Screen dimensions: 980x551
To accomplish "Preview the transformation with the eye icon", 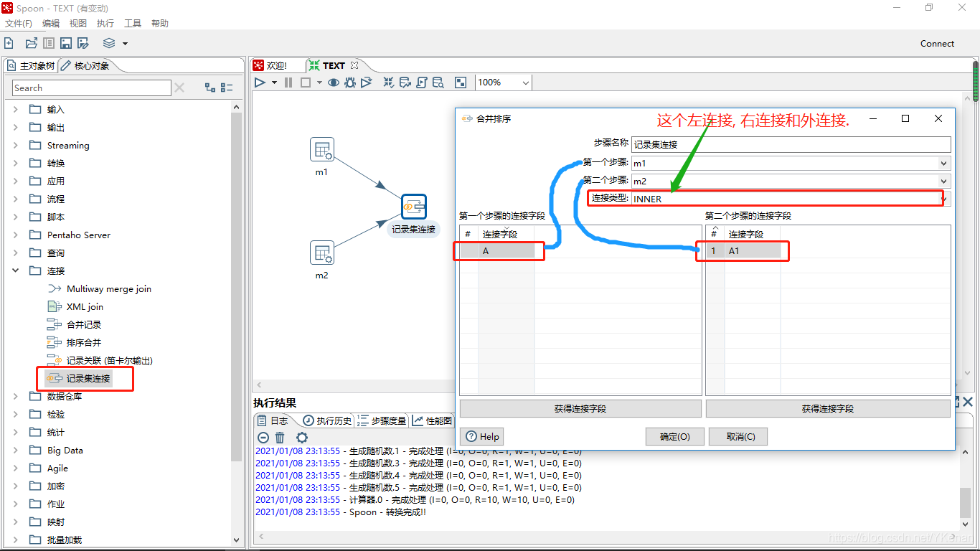I will (x=334, y=83).
